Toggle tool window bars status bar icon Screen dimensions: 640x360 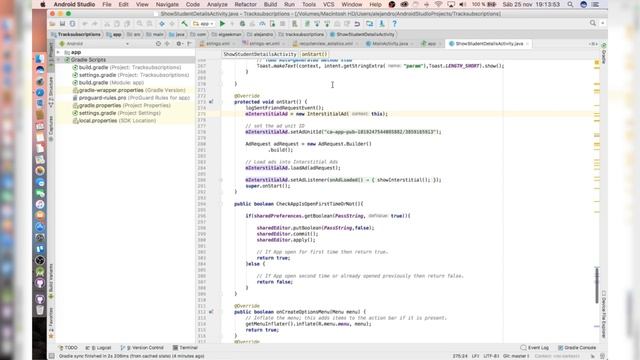tap(52, 356)
